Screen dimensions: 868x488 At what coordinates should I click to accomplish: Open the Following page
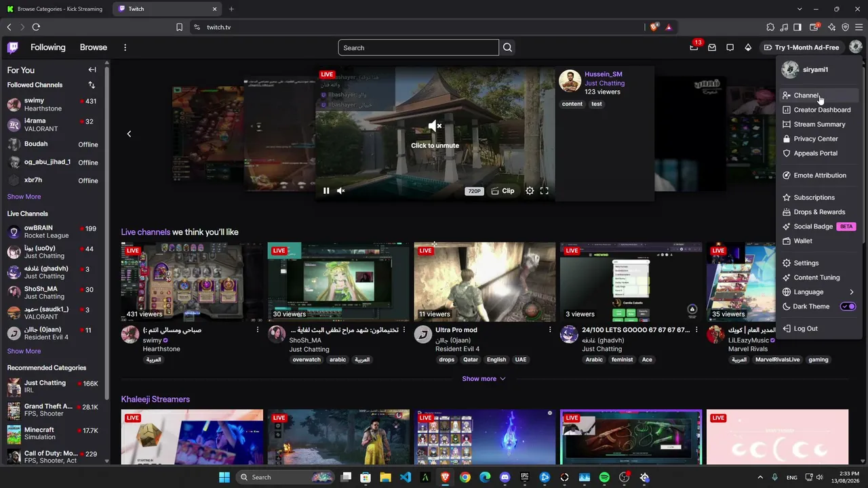tap(47, 47)
